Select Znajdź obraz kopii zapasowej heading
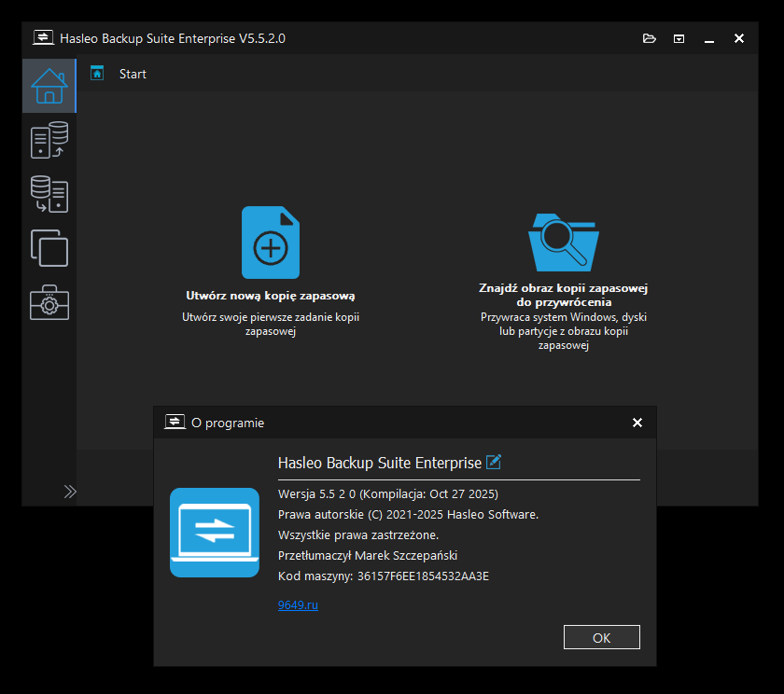The image size is (784, 694). pos(564,295)
